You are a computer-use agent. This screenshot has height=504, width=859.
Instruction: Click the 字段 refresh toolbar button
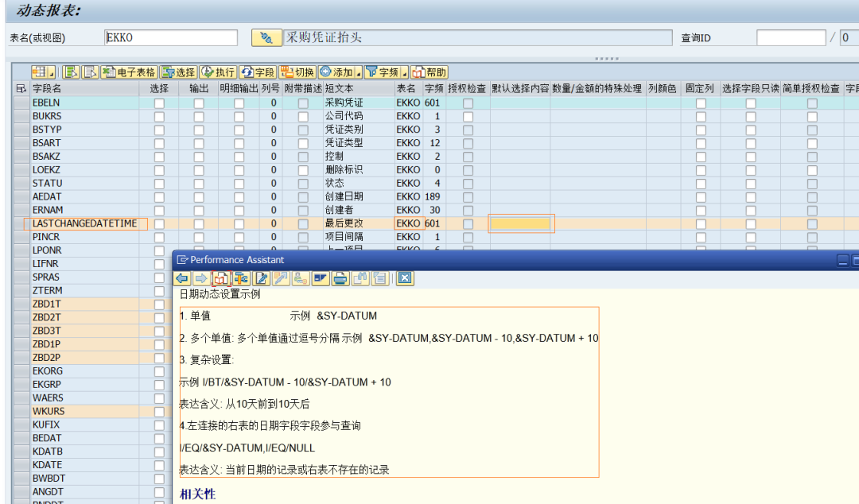(258, 72)
